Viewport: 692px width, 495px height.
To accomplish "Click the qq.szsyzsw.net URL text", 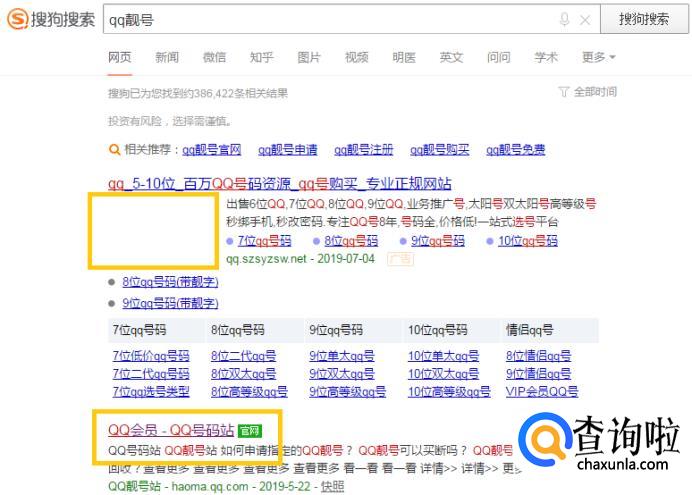I will (266, 259).
